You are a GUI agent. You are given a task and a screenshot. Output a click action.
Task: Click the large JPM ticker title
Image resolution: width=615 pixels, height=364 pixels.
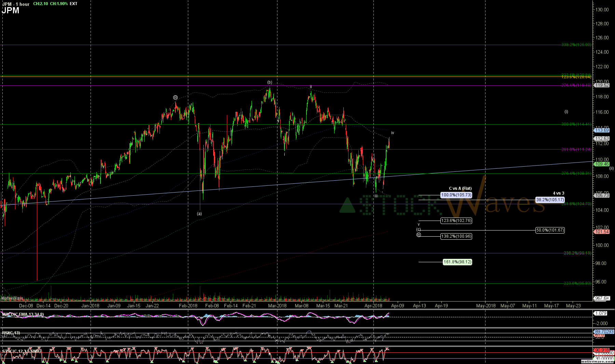[x=11, y=11]
